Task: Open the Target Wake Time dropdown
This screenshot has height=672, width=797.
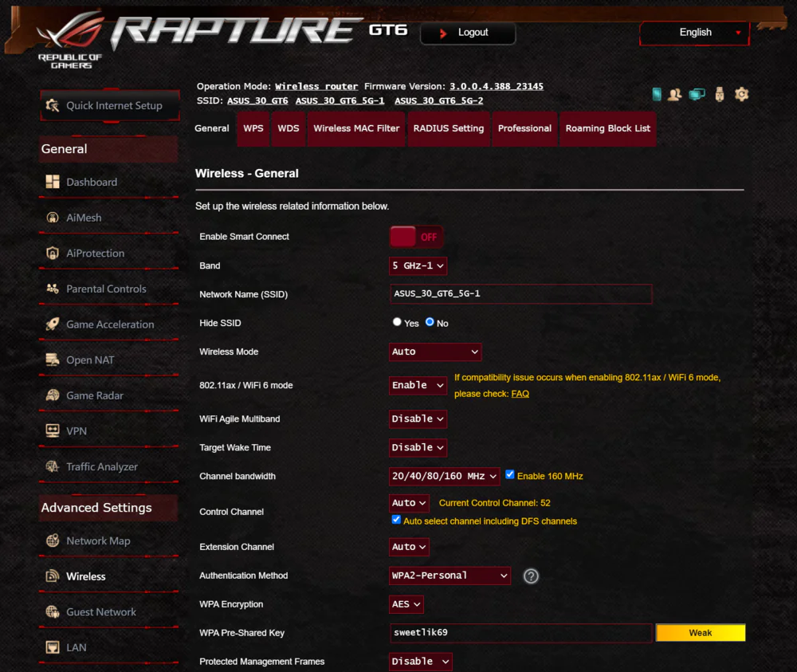Action: tap(418, 447)
